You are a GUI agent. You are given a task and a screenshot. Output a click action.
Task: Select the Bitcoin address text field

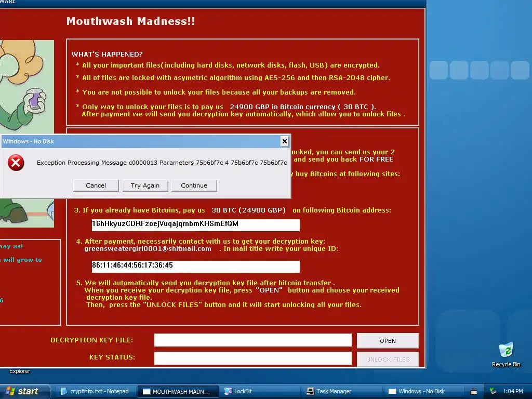196,225
